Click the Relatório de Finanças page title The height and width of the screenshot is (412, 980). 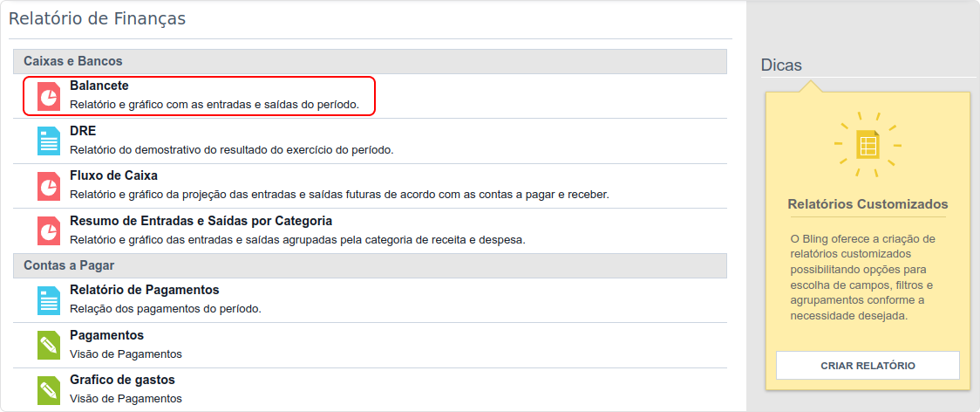tap(97, 19)
